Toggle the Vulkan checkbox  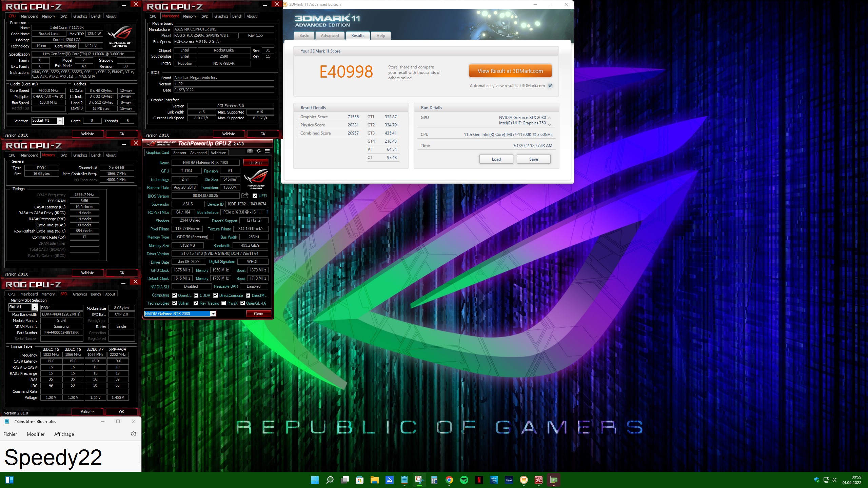coord(174,303)
